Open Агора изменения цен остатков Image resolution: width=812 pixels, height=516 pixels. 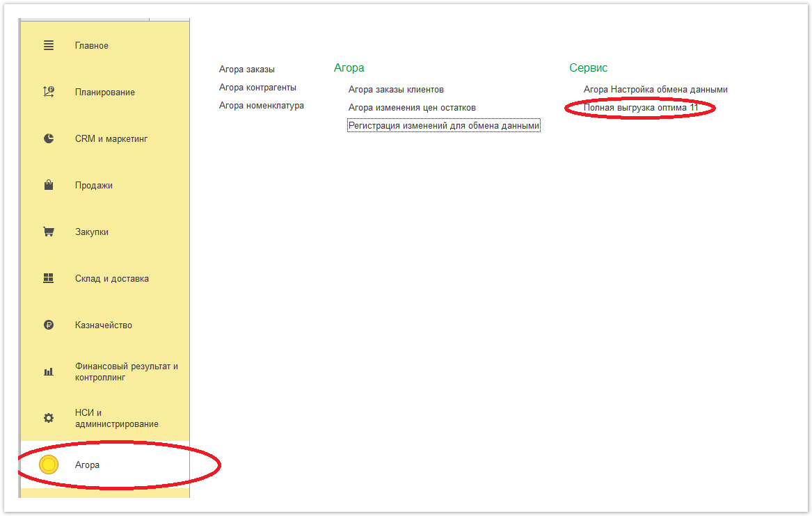[412, 108]
